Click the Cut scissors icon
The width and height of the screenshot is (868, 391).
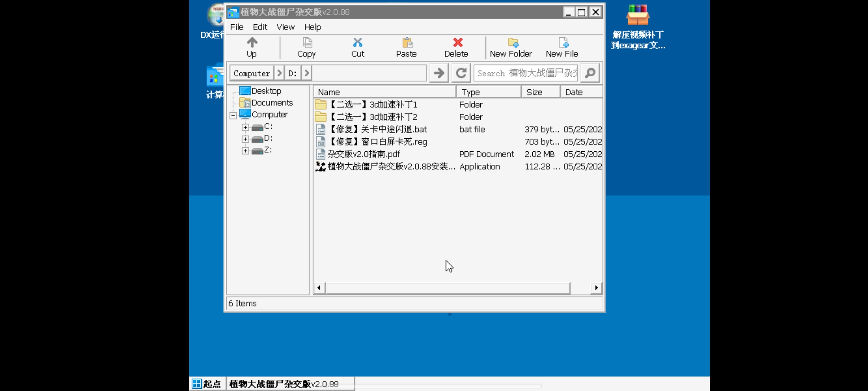tap(358, 43)
